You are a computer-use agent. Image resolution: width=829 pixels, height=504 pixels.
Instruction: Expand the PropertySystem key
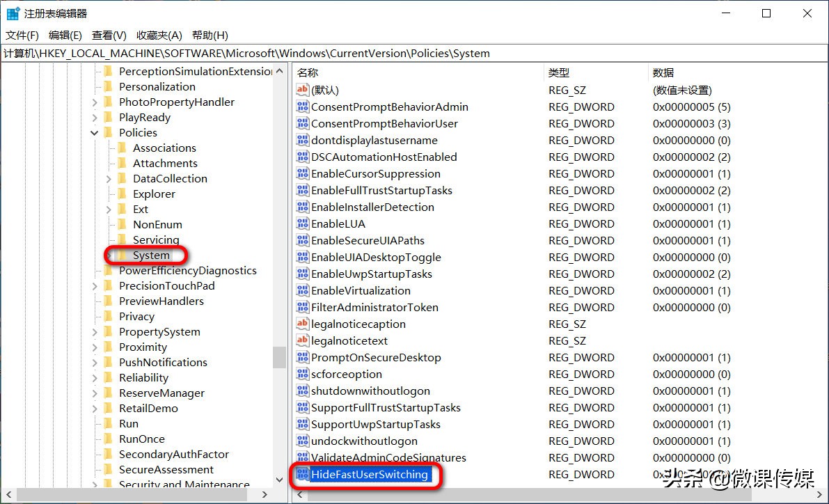pyautogui.click(x=95, y=332)
